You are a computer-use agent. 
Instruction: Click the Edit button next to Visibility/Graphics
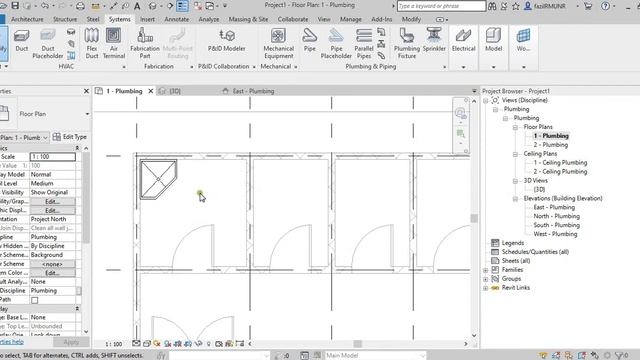[x=52, y=201]
